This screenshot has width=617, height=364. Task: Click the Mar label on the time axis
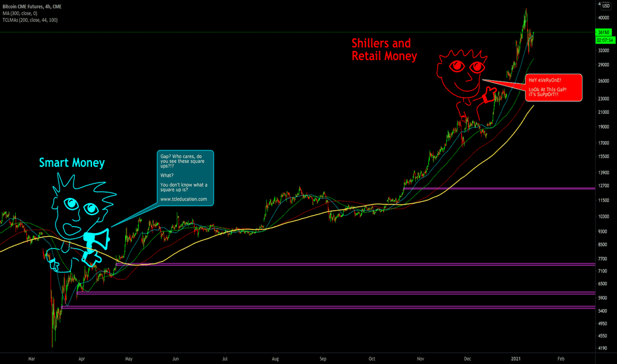coord(32,359)
